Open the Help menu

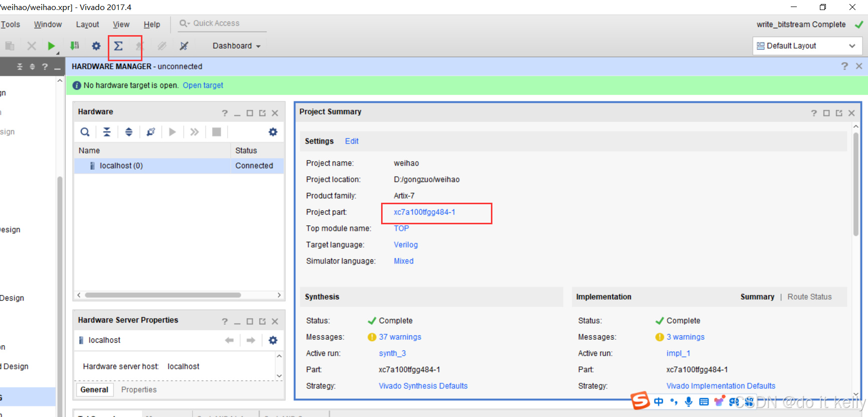pos(152,24)
